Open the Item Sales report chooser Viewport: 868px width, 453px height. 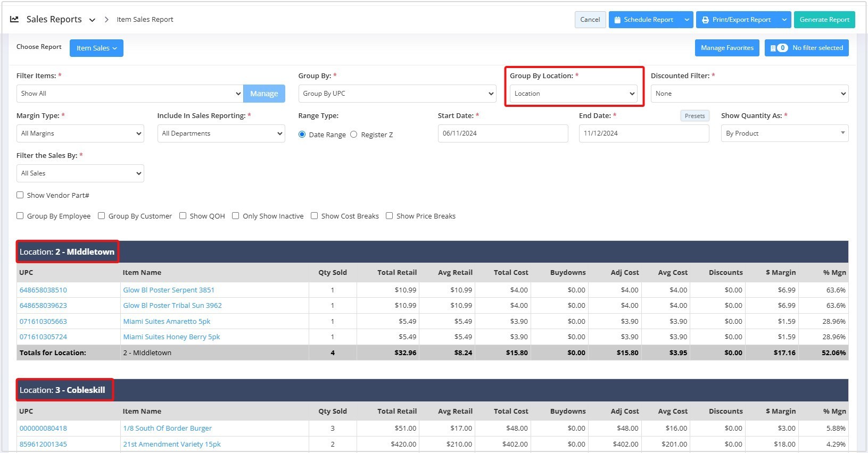click(x=96, y=48)
